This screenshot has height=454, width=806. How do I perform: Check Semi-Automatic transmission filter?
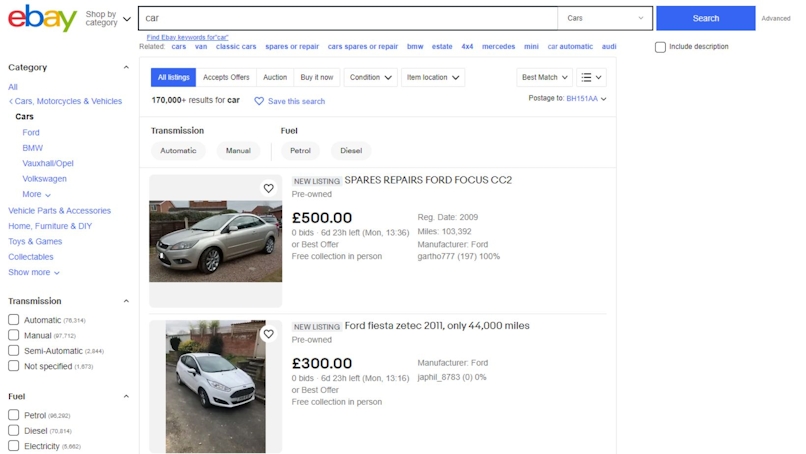tap(14, 351)
